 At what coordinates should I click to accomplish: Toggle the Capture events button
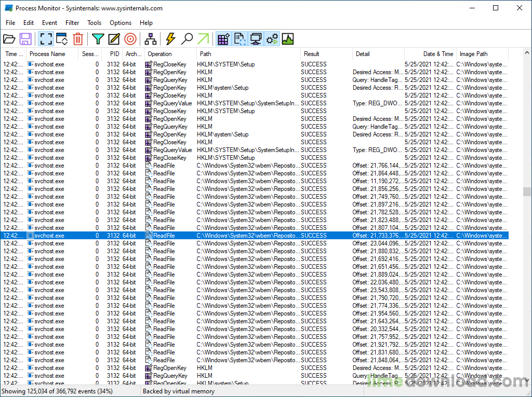point(46,39)
